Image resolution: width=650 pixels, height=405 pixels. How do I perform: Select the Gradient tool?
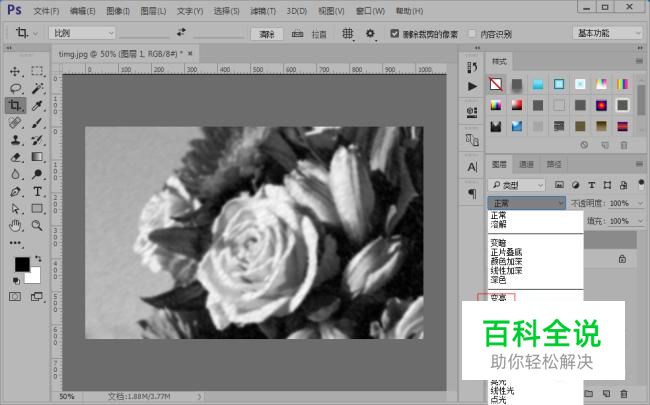point(37,157)
